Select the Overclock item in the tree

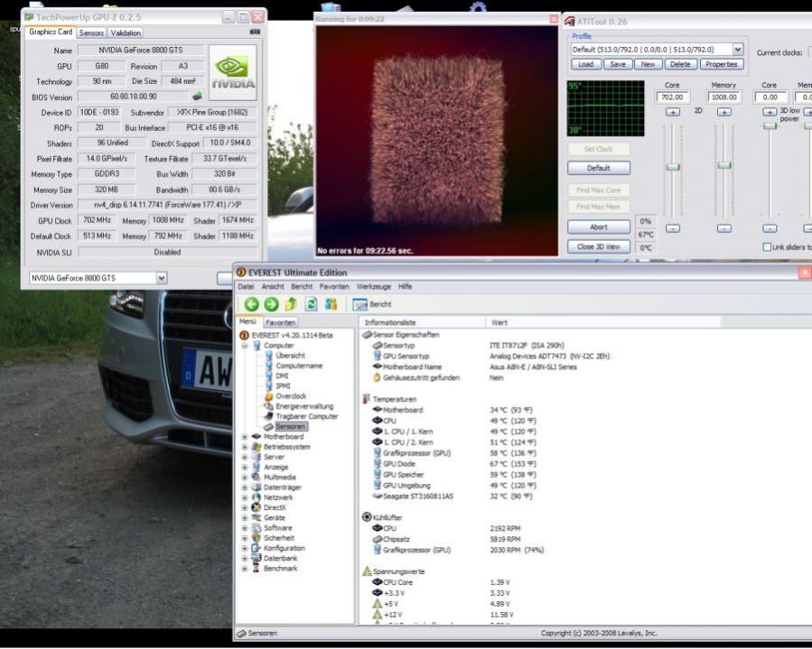291,396
